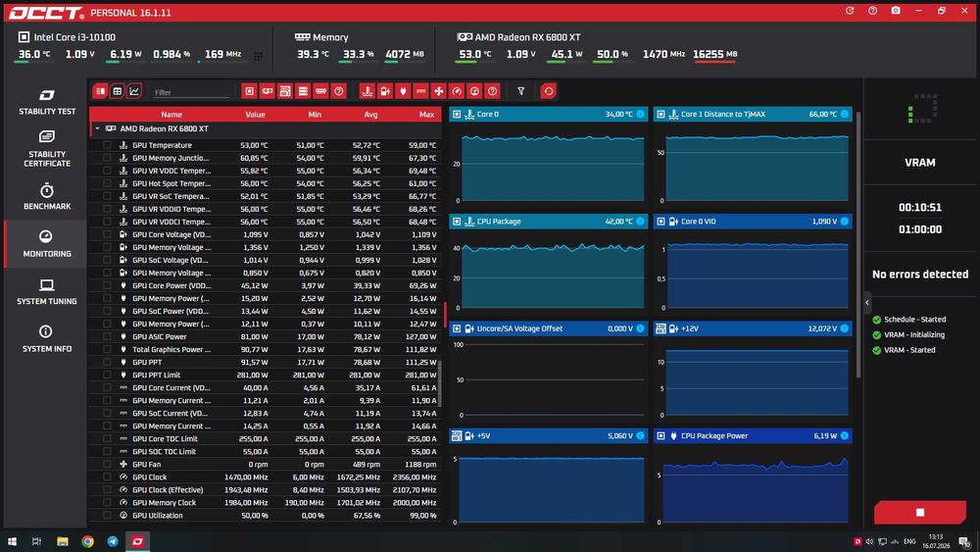The image size is (980, 552).
Task: Tick the GPU Core TDC Limit checkbox
Action: pos(107,438)
